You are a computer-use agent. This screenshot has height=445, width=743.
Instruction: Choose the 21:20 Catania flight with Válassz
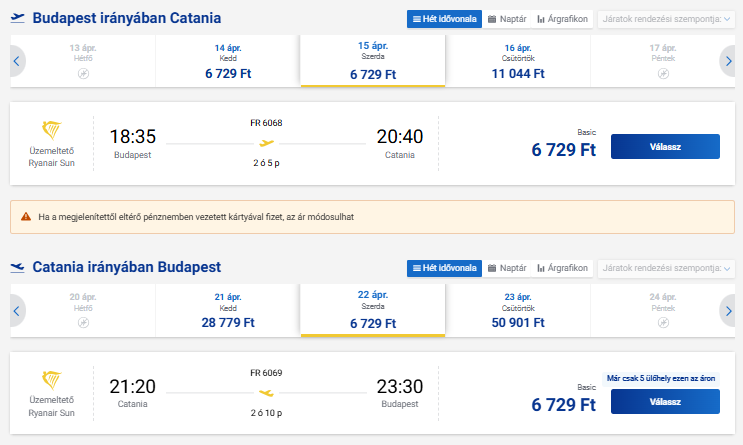tap(665, 401)
